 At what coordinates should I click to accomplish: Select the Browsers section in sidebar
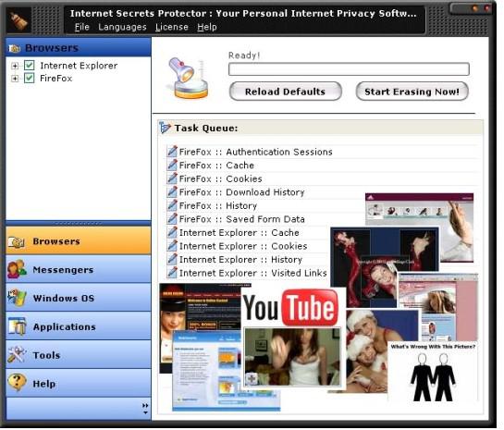79,241
